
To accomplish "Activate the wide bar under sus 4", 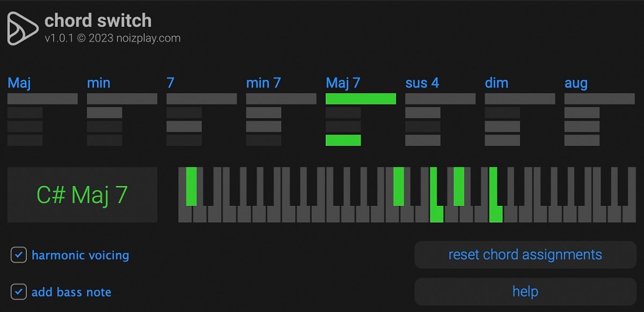I will click(440, 99).
